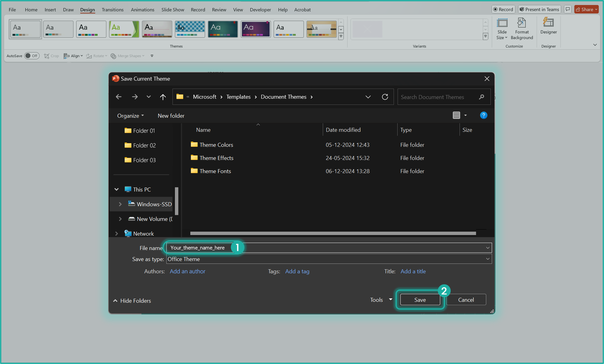The image size is (604, 364).
Task: Click the blue Help icon
Action: (x=483, y=115)
